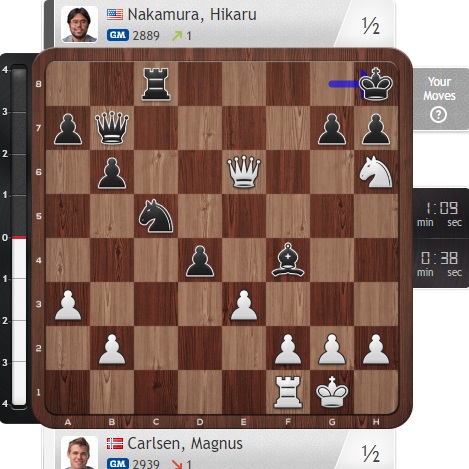Click the white king on g1
The width and height of the screenshot is (469, 469).
[332, 392]
